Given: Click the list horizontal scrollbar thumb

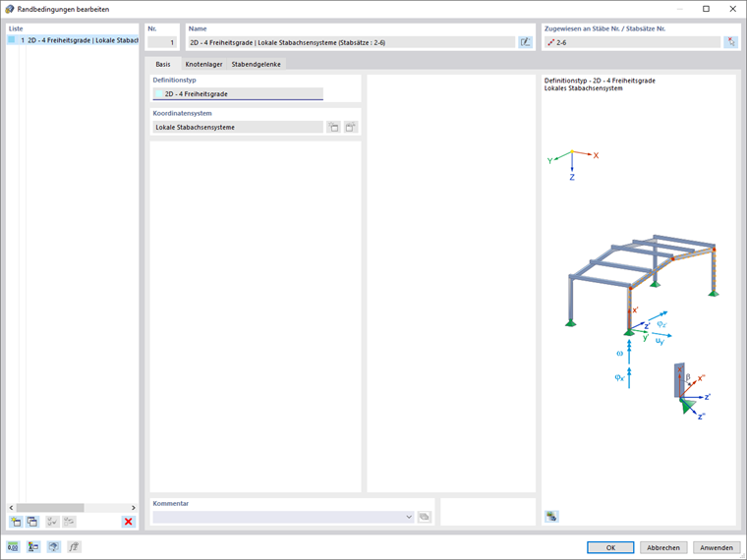Looking at the screenshot, I should [50, 508].
